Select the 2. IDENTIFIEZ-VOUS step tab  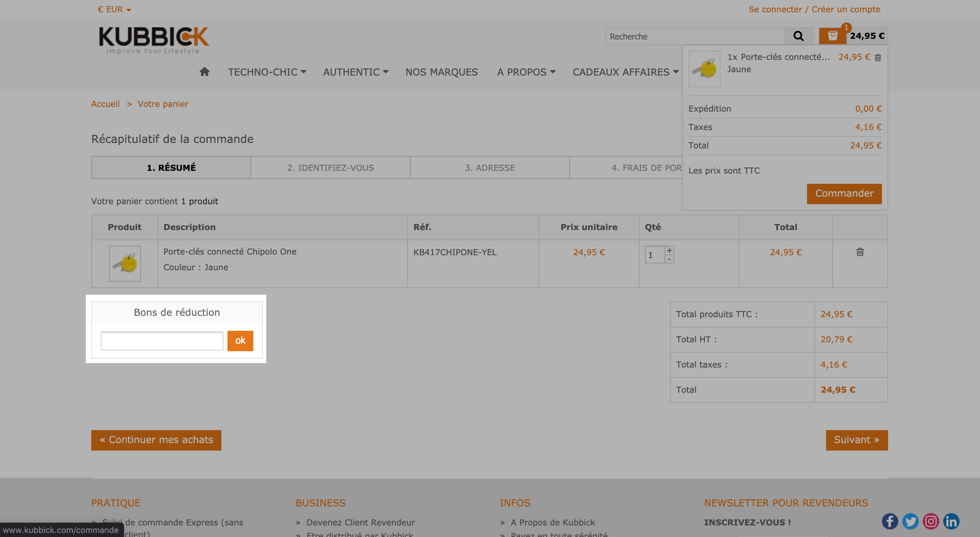330,167
